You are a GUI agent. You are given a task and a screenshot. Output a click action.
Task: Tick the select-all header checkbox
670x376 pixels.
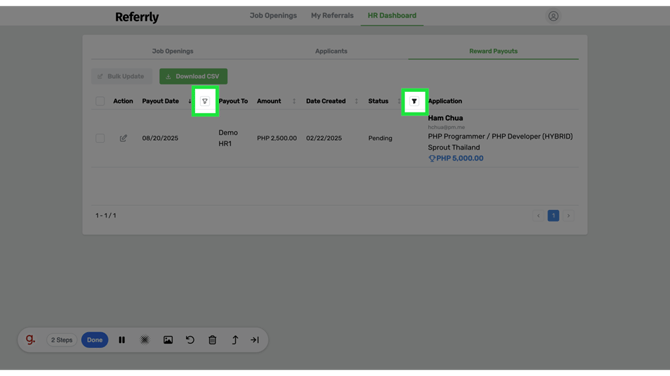pos(100,101)
